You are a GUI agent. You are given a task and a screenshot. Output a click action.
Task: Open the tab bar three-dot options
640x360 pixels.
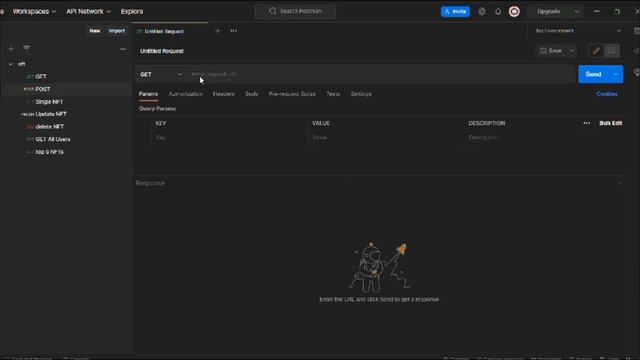tap(233, 31)
